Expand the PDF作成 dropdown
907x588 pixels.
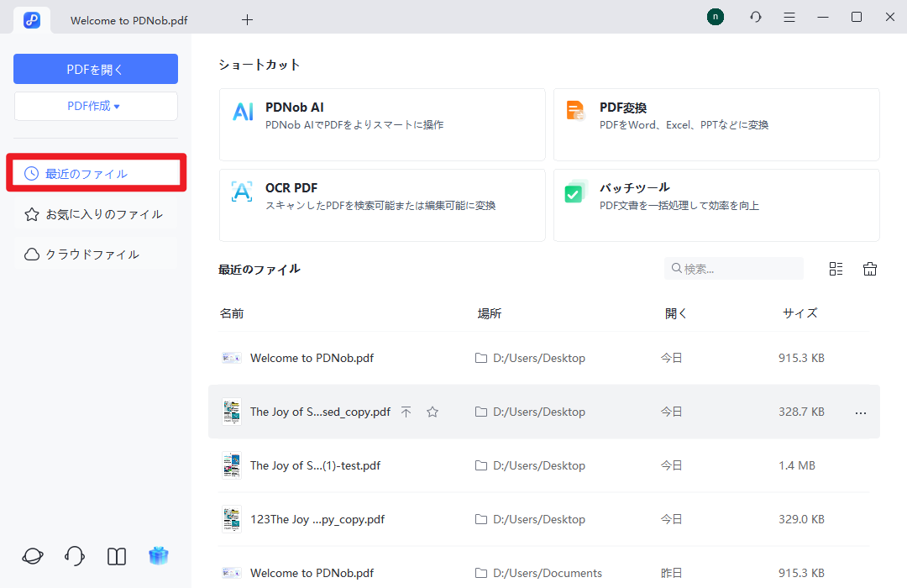pyautogui.click(x=96, y=106)
